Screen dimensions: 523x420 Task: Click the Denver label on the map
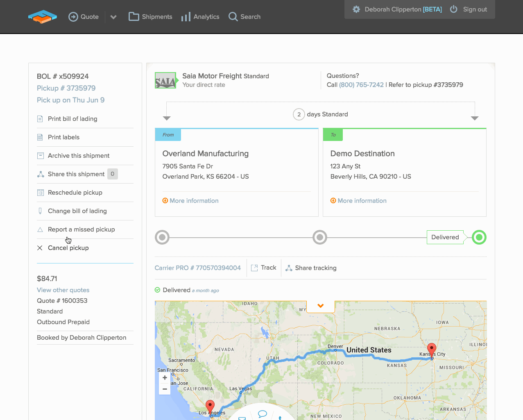(335, 347)
